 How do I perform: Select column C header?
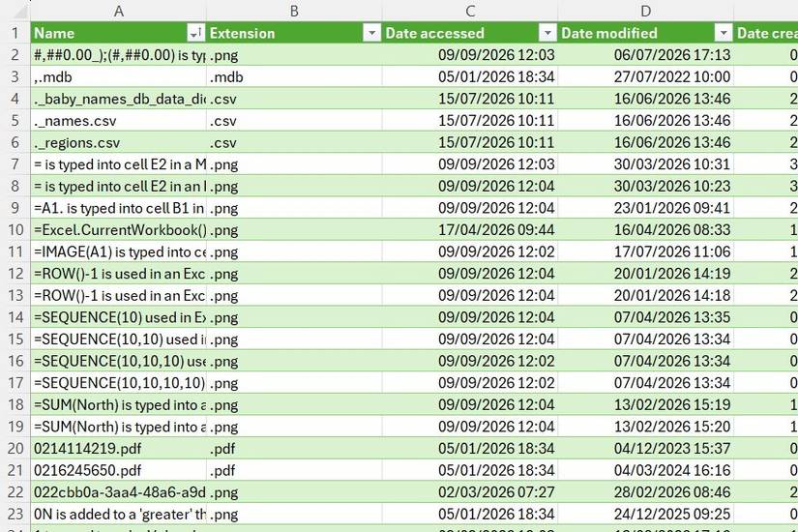pyautogui.click(x=470, y=11)
